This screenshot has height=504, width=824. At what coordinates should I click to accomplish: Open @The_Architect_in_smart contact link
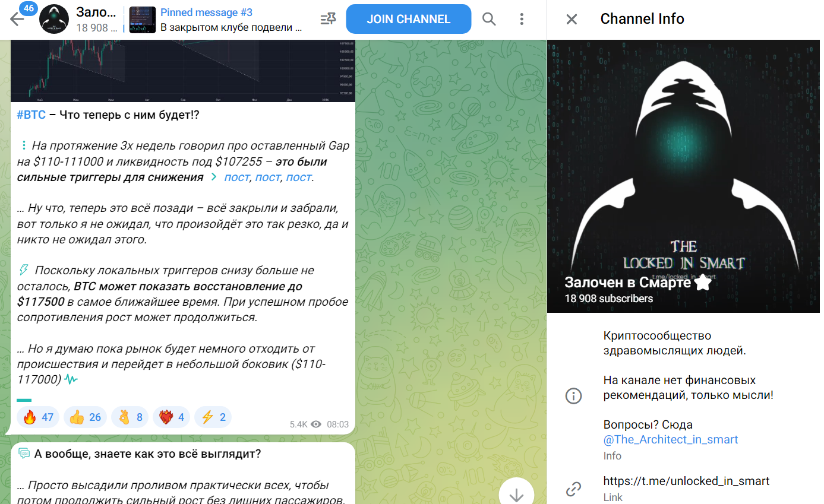[670, 440]
